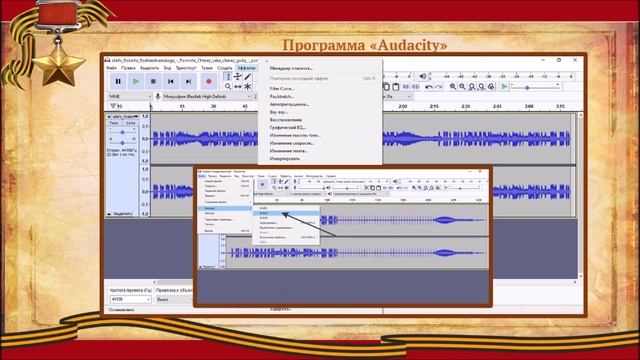
Task: Stop playback with the square Stop button
Action: click(x=153, y=82)
